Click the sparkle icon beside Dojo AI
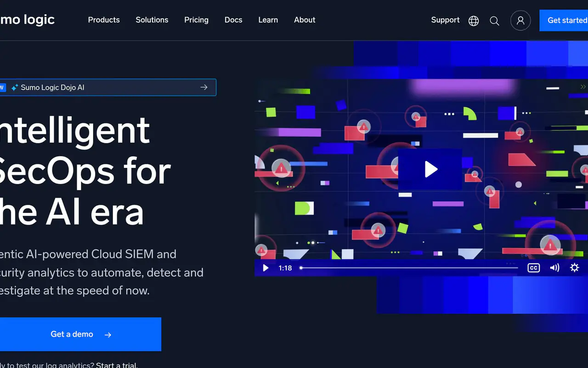Image resolution: width=588 pixels, height=368 pixels. click(x=15, y=87)
